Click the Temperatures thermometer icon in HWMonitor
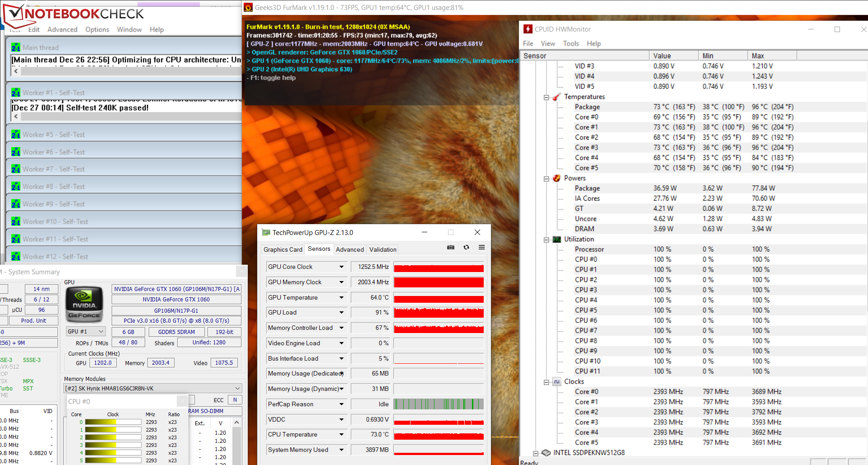 point(557,97)
